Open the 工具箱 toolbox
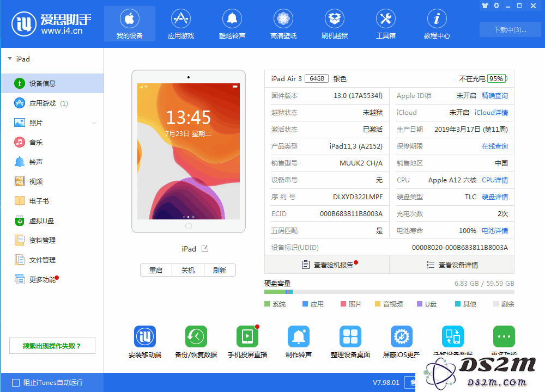This screenshot has height=392, width=545. tap(386, 23)
